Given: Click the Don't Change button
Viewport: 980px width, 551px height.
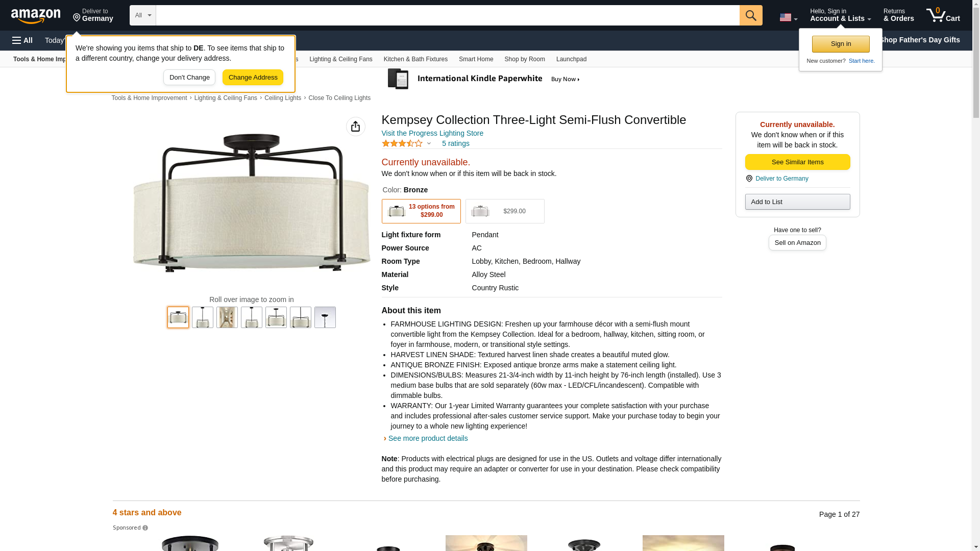Looking at the screenshot, I should tap(189, 78).
